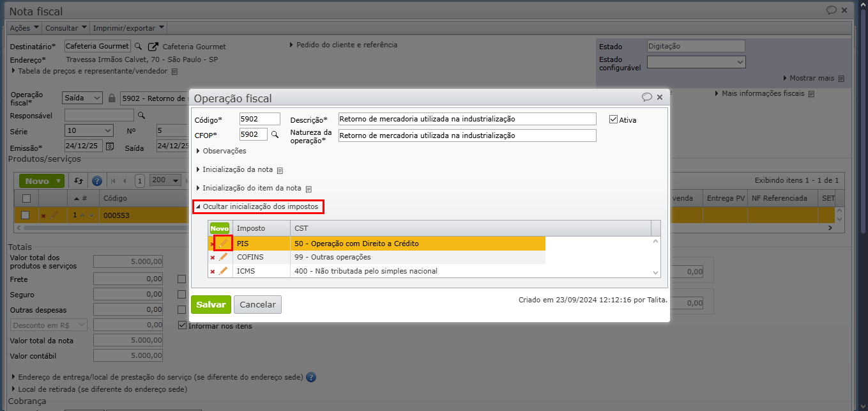Open the Estado configurável dropdown

pos(696,62)
